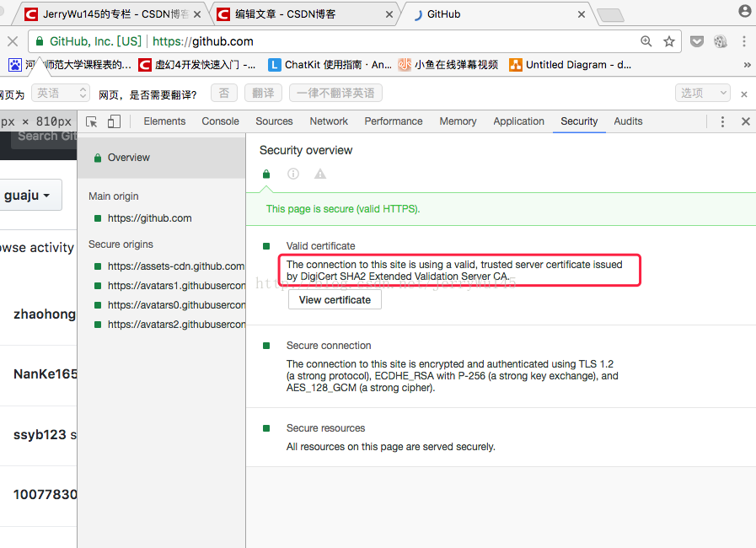756x548 pixels.
Task: Click 一律不翻译英语 button
Action: 335,93
